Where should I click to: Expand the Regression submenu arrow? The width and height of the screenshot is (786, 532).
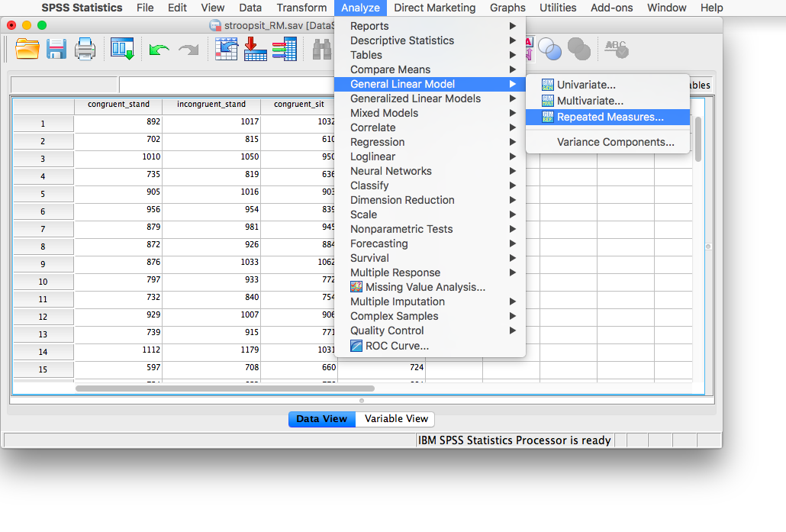coord(512,142)
